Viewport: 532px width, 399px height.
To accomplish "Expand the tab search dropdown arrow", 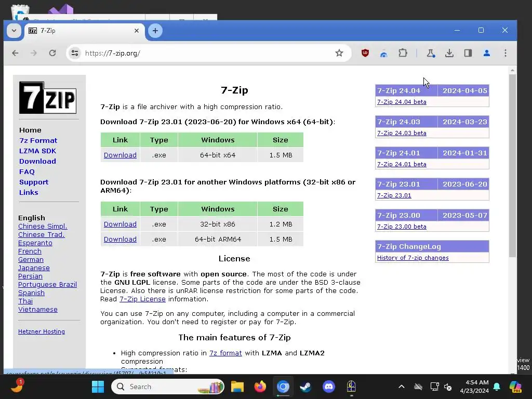I will tap(14, 31).
